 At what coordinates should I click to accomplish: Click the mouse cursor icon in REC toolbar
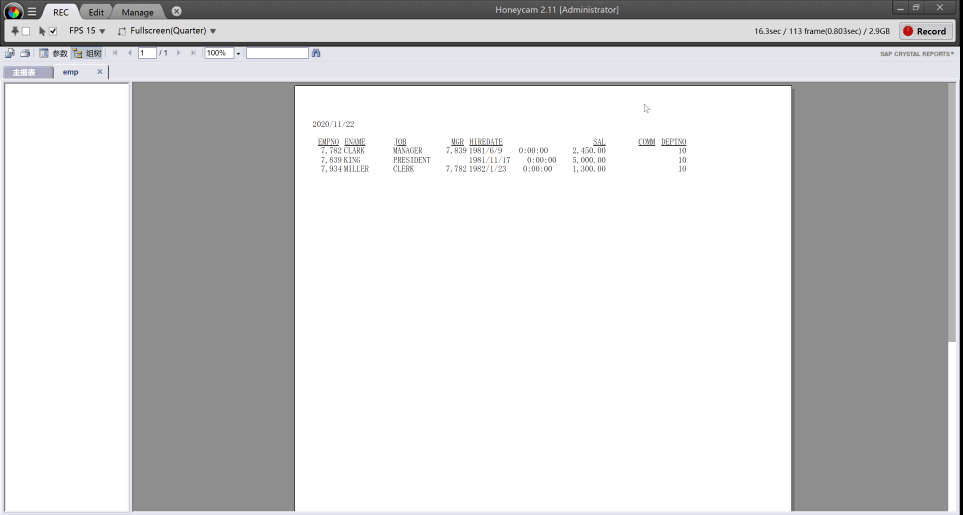pyautogui.click(x=42, y=31)
